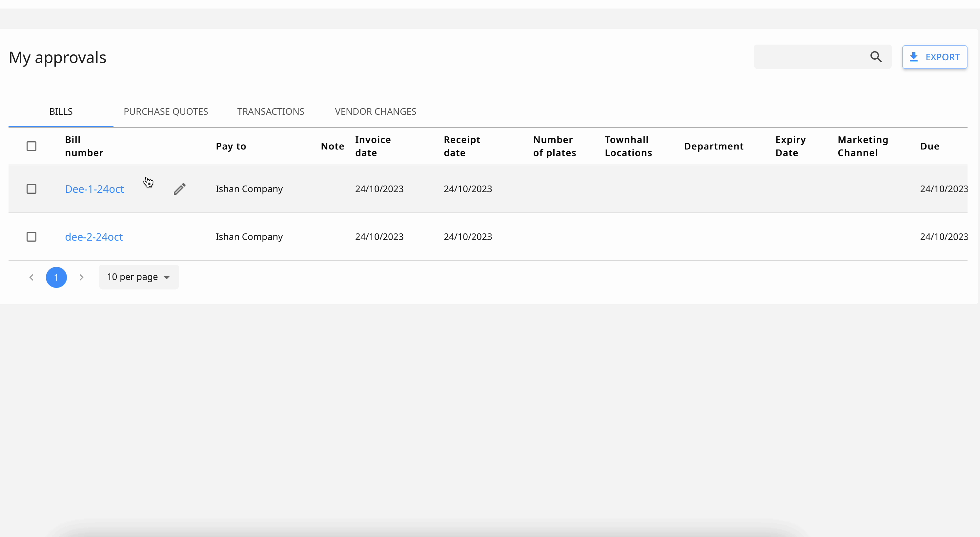Click the pencil edit icon for Dee-1-24oct
Screen dimensions: 980x537
179,189
